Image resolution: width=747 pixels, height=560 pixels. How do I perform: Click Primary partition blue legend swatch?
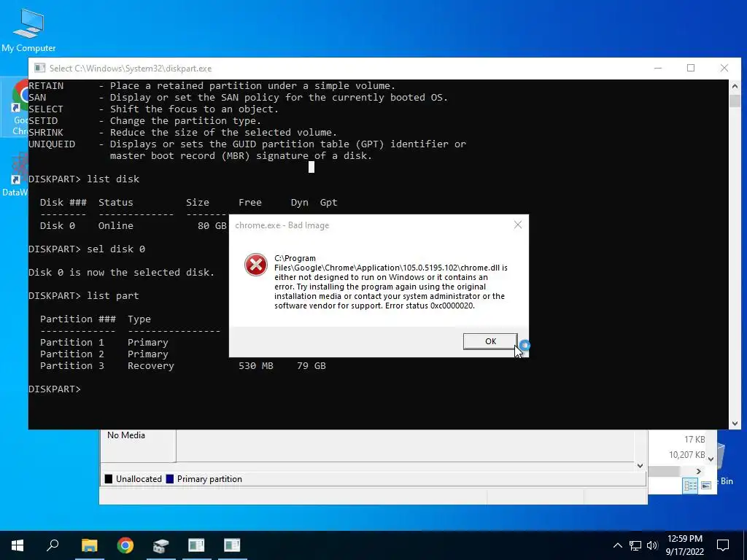(169, 479)
